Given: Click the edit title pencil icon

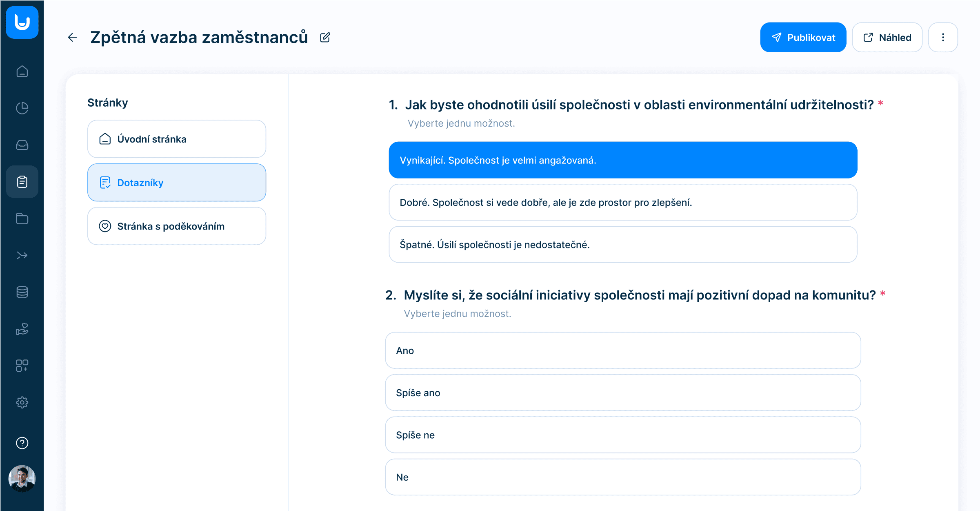Looking at the screenshot, I should coord(325,38).
